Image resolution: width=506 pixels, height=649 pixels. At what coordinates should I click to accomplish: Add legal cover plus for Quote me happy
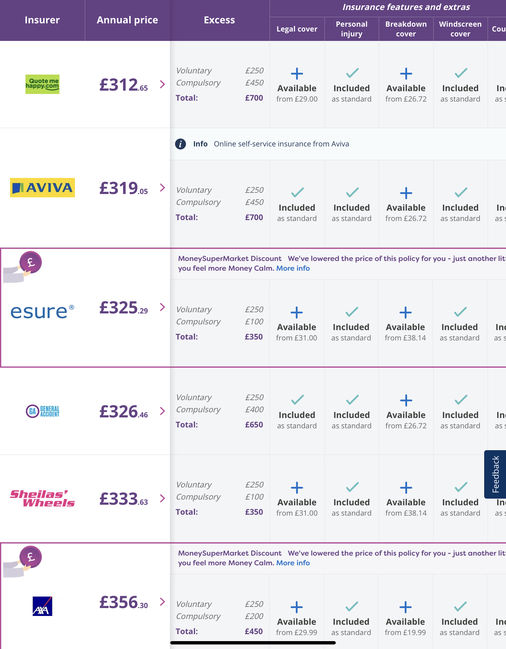click(x=297, y=74)
